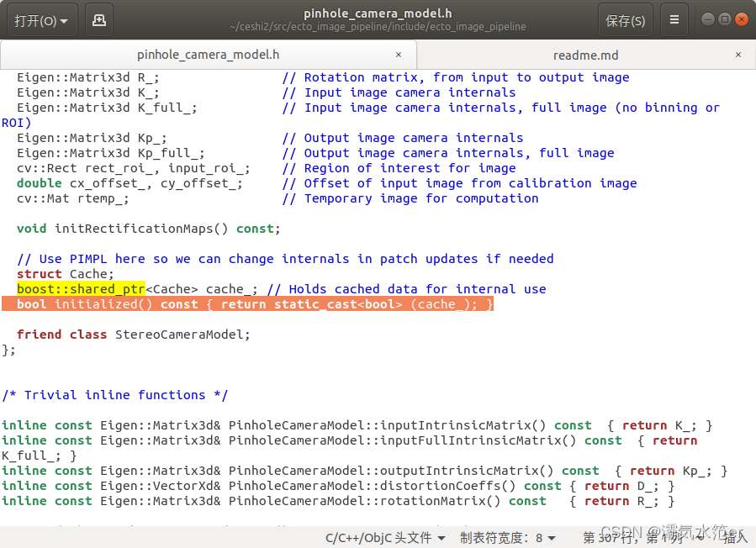The width and height of the screenshot is (756, 548).
Task: Close the gedit window
Action: [x=742, y=19]
